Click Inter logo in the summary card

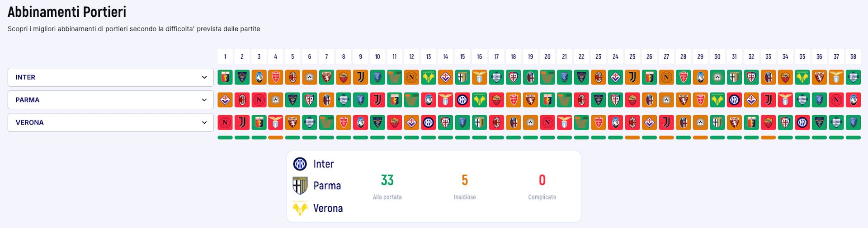[x=300, y=164]
